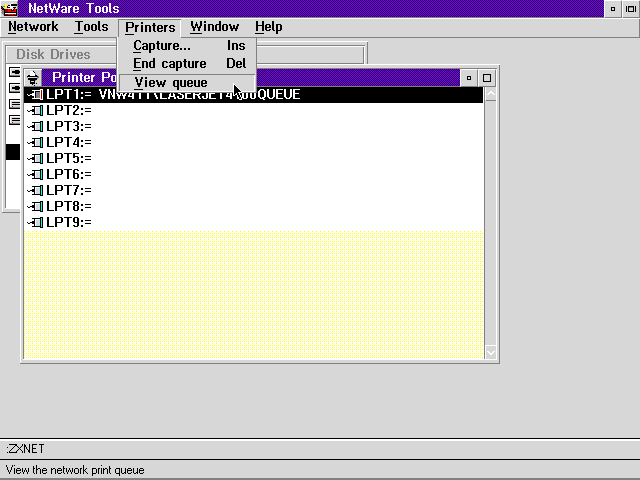Screen dimensions: 640x480
Task: Click the LPT4 port connector icon
Action: 35,142
